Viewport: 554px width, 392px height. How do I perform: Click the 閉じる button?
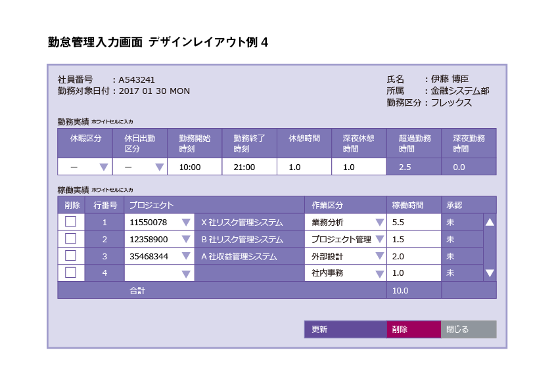click(469, 330)
